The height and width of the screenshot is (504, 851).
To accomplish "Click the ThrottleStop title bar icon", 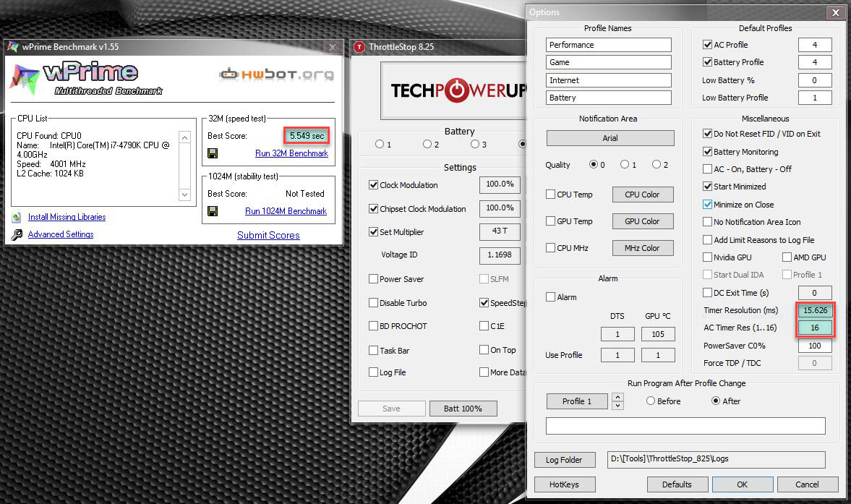I will pos(359,47).
